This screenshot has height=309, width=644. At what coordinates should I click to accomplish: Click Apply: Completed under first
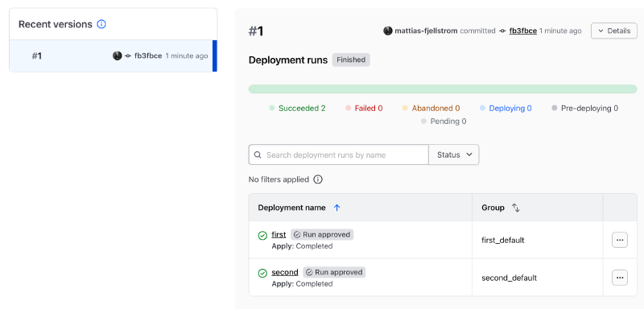coord(302,246)
